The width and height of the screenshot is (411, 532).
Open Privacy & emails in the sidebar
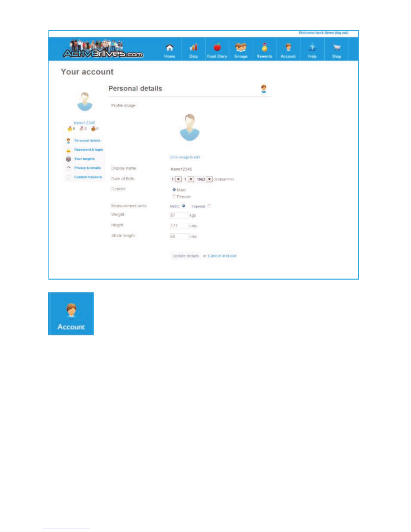[87, 168]
